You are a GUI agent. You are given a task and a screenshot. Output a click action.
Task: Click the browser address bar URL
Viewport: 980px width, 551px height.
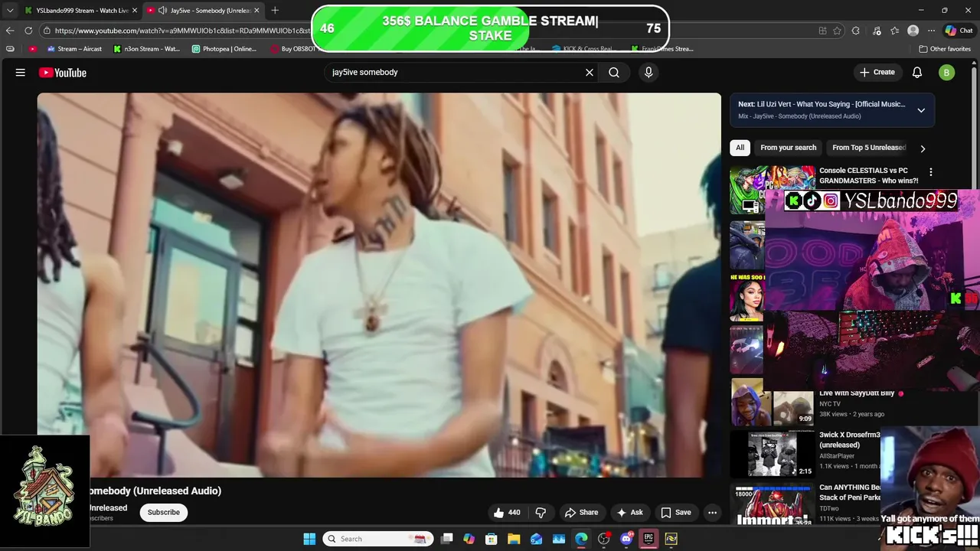click(182, 31)
